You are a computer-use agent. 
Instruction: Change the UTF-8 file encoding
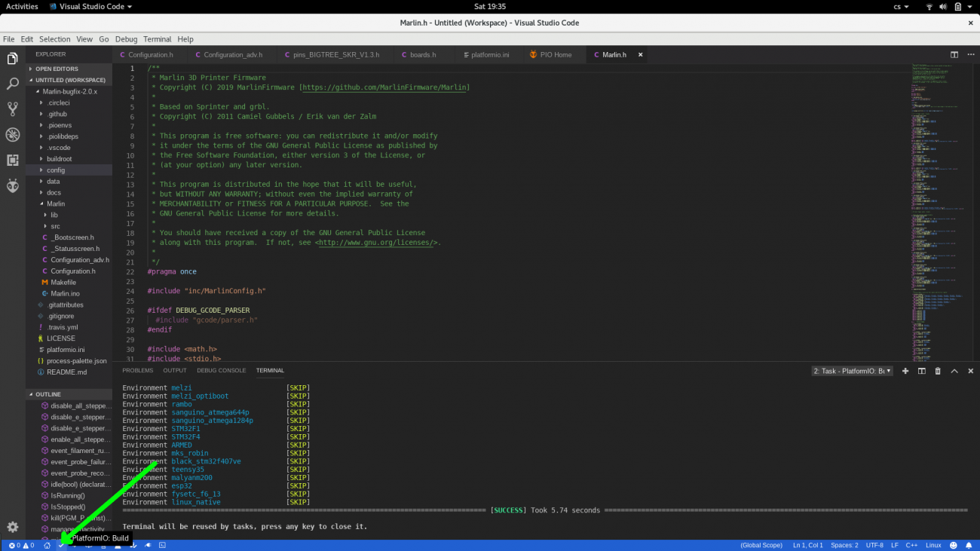[874, 545]
